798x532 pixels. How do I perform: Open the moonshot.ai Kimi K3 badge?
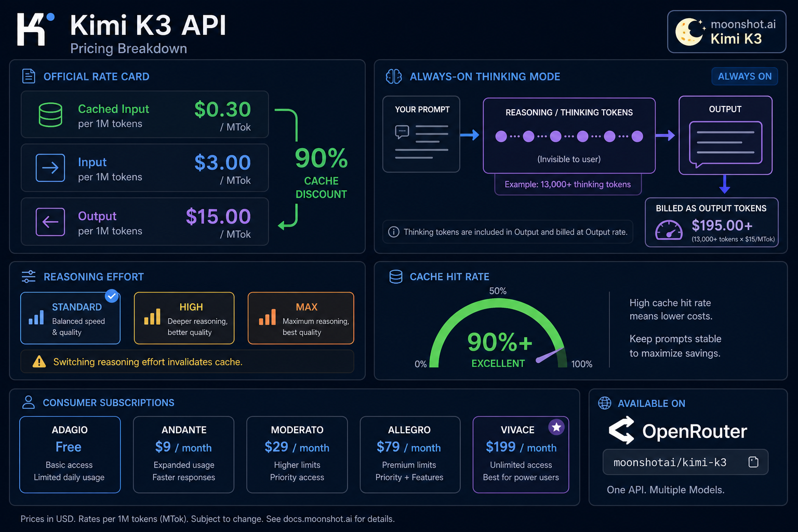726,32
